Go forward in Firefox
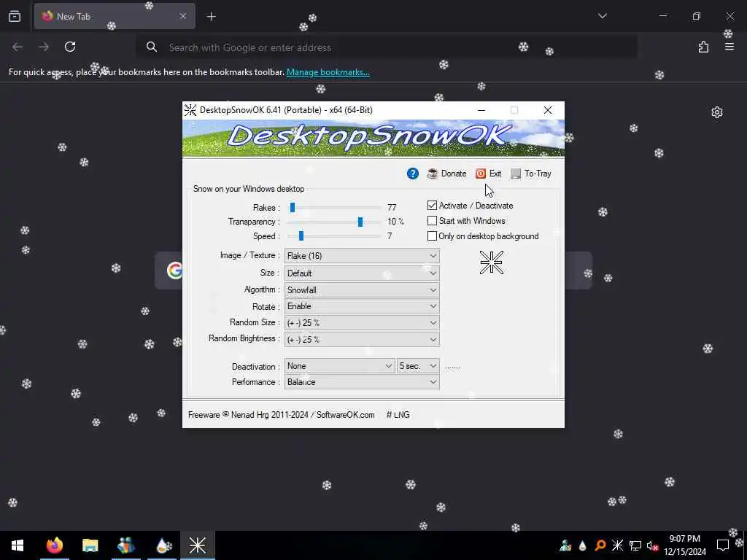Screen dimensions: 747x560 pyautogui.click(x=43, y=47)
